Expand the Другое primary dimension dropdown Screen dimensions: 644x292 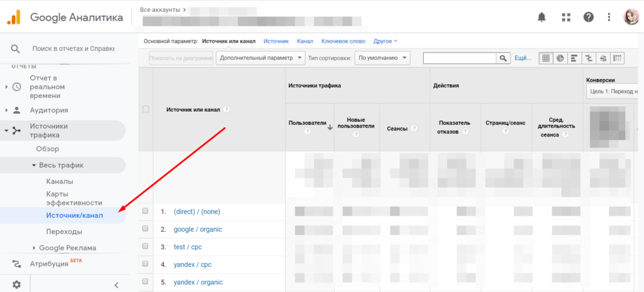pos(385,41)
